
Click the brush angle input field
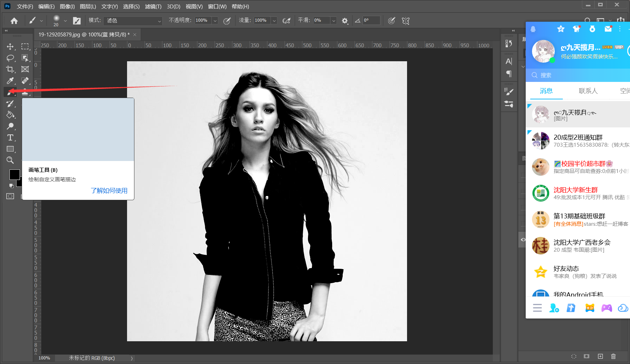coord(371,20)
